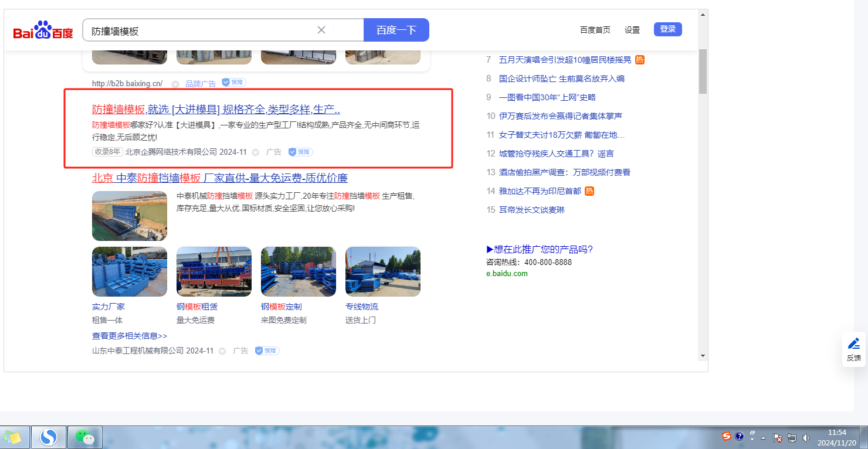Click the 查看更多相关信息>> link
Screen dimensions: 868x449
[x=130, y=336]
